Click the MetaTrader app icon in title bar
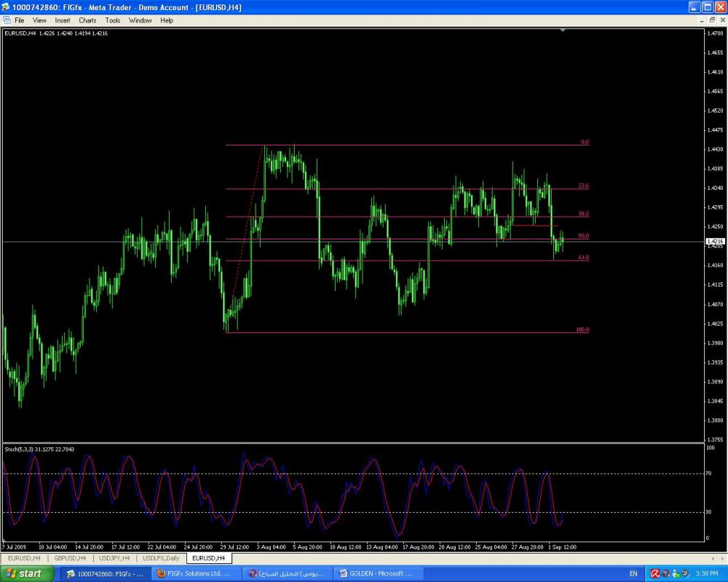This screenshot has height=582, width=728. pyautogui.click(x=5, y=7)
